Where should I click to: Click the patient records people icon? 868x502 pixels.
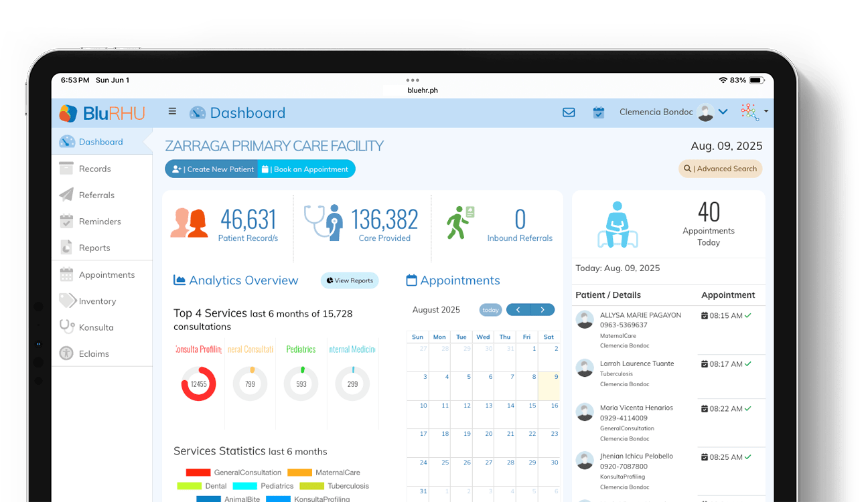(188, 223)
